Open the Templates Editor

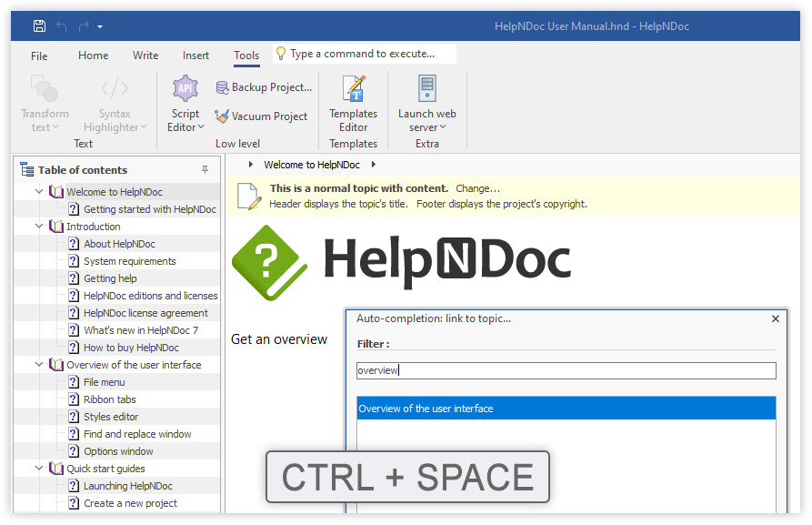tap(354, 104)
